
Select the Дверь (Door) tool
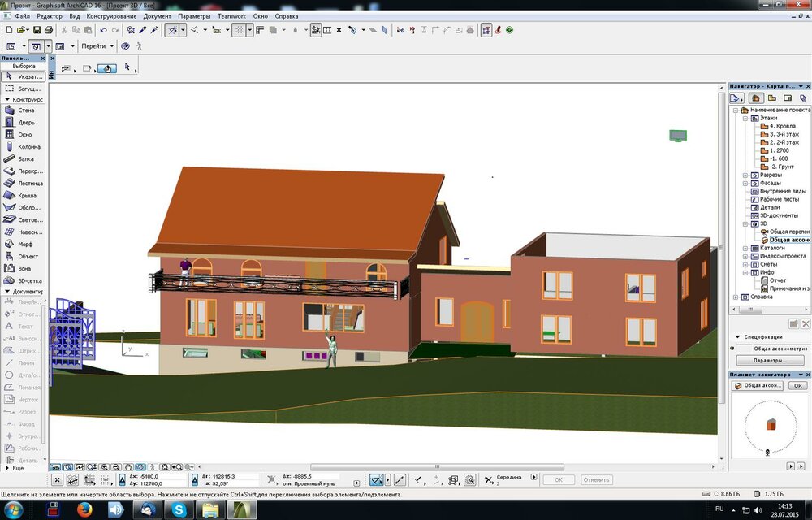(24, 123)
